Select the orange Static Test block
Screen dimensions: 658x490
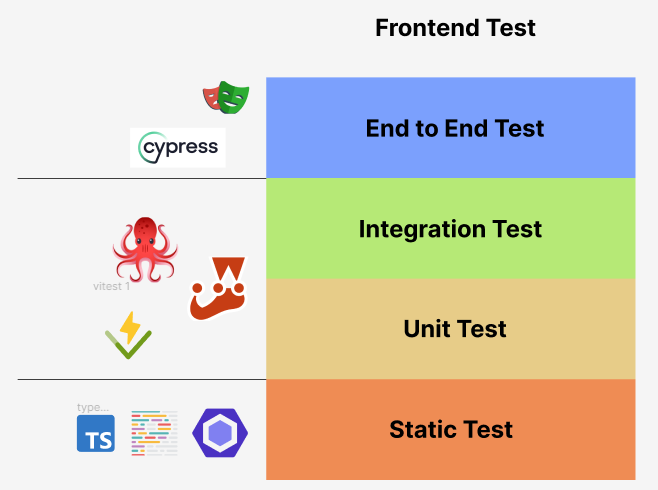coord(451,430)
